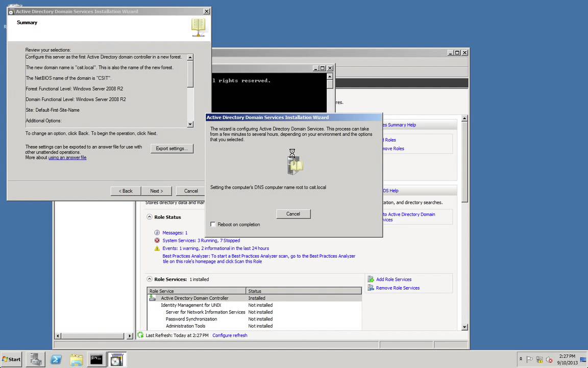Click Configure refresh link
The width and height of the screenshot is (588, 368).
[x=230, y=335]
